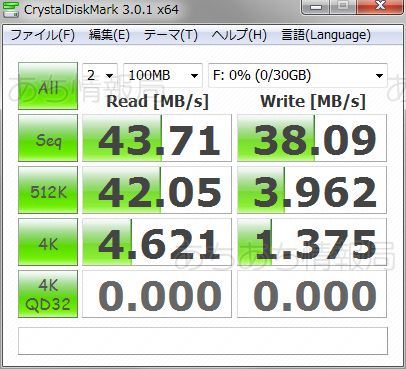Start the 4K random test

(48, 242)
